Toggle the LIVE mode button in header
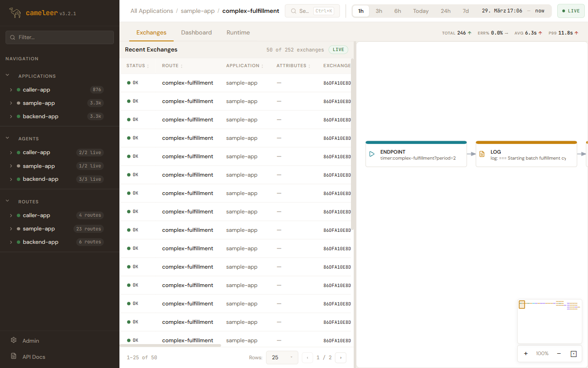This screenshot has height=368, width=588. point(571,11)
